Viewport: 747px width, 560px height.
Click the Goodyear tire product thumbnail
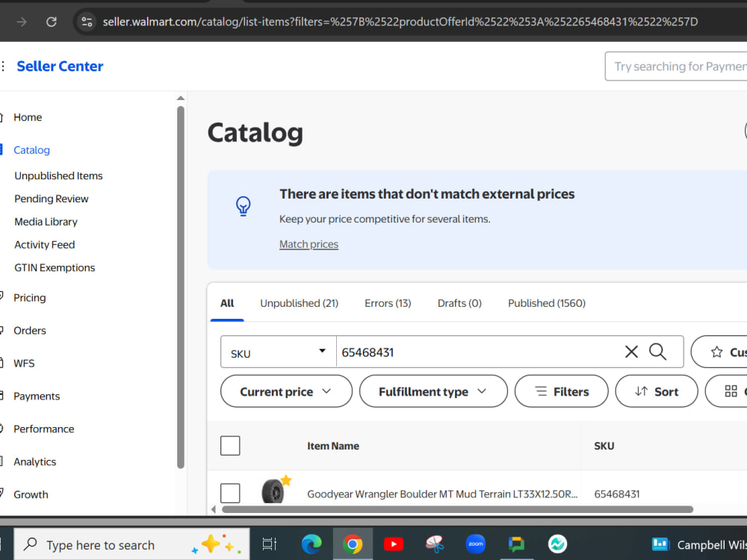point(273,491)
